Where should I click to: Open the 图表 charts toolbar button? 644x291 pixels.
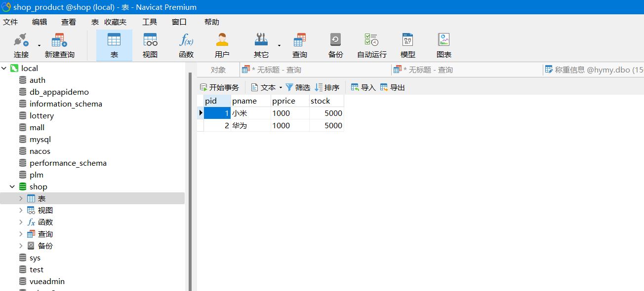coord(444,45)
